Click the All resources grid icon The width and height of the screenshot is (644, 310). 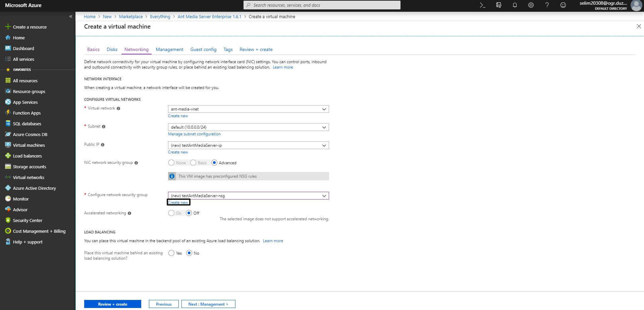(8, 81)
